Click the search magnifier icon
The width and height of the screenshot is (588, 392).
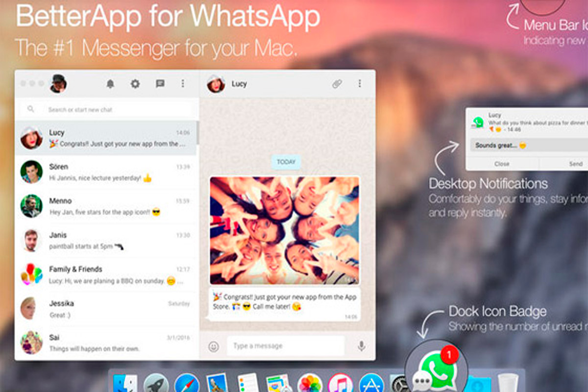(x=31, y=109)
